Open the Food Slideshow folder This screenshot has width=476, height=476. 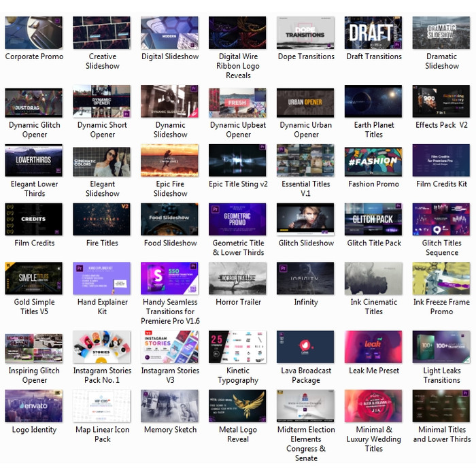(170, 219)
